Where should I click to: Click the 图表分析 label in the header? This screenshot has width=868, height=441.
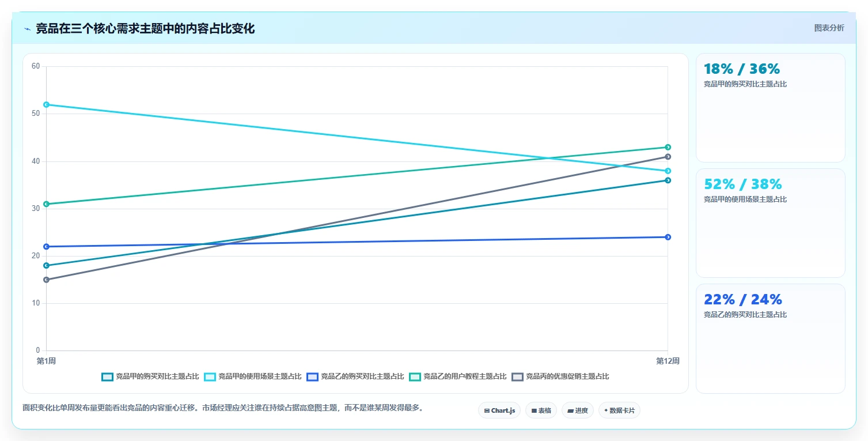click(829, 28)
